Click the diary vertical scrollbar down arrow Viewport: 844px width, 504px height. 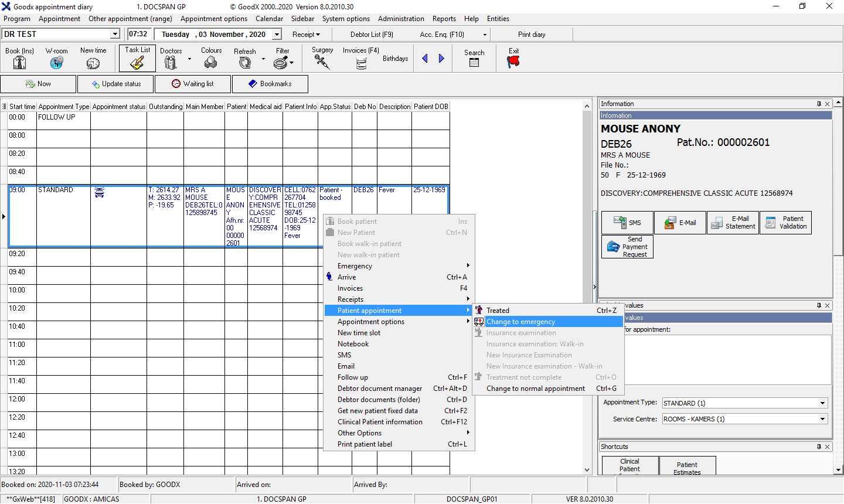[x=587, y=470]
